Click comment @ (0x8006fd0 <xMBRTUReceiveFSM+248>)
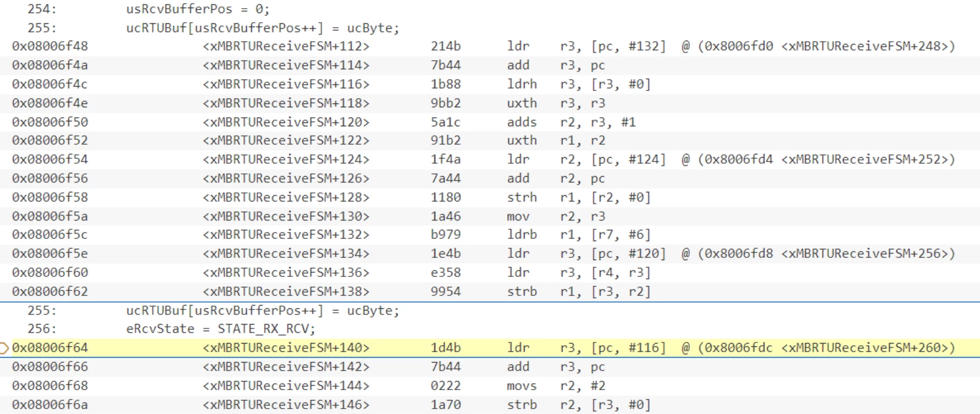The height and width of the screenshot is (414, 980). point(818,47)
